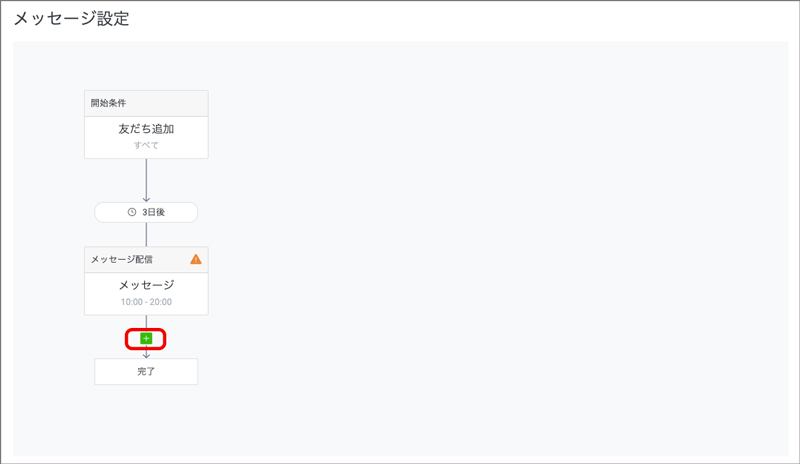Viewport: 800px width, 464px height.
Task: Select the 完了 end node
Action: coord(146,372)
